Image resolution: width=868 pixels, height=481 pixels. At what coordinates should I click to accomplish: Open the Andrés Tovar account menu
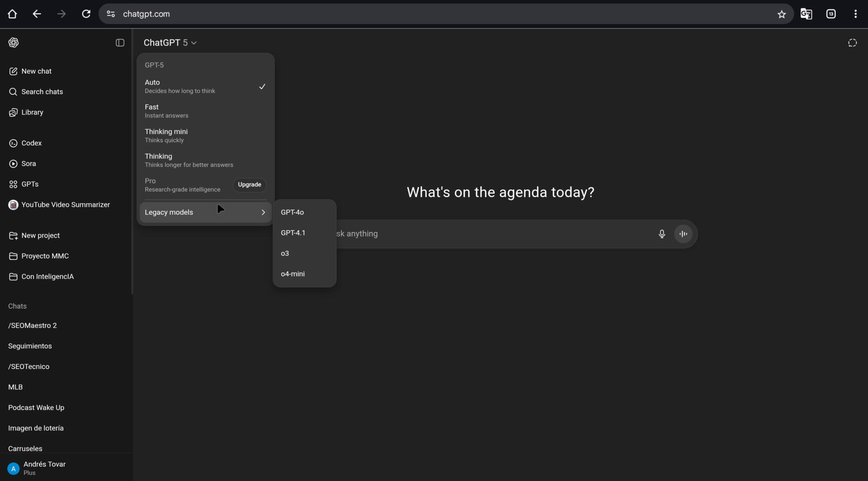66,468
